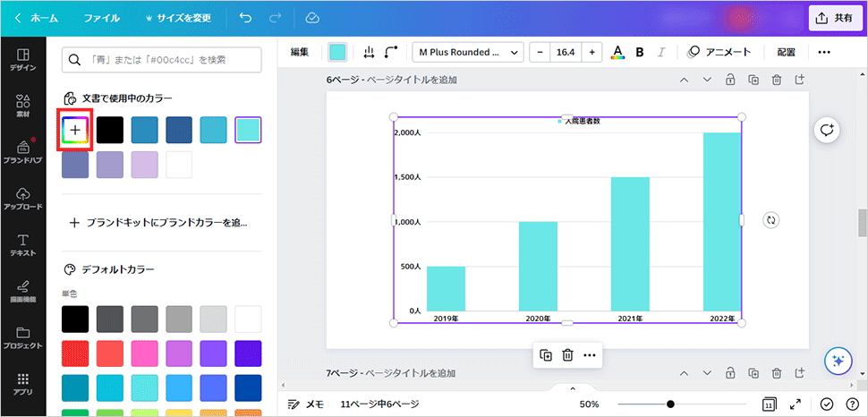
Task: Open the Canva assistant sparkle button
Action: 838,361
